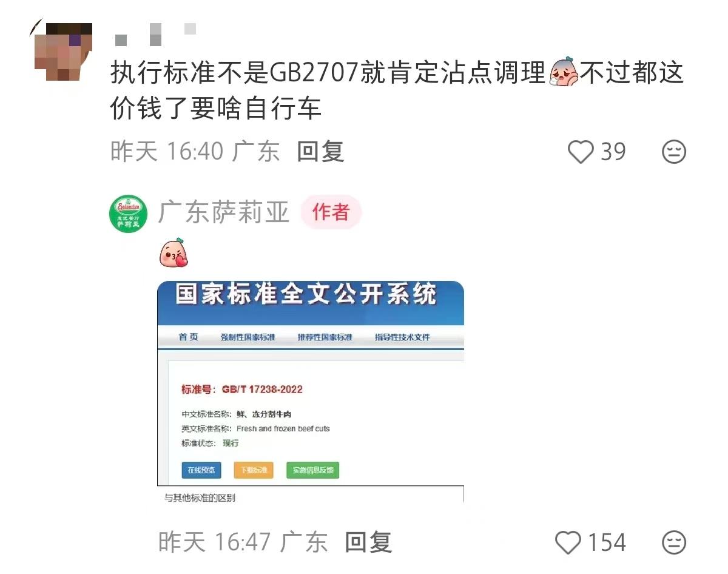Tap the kissing heart emoji sticker in reply
The height and width of the screenshot is (574, 728).
point(174,253)
